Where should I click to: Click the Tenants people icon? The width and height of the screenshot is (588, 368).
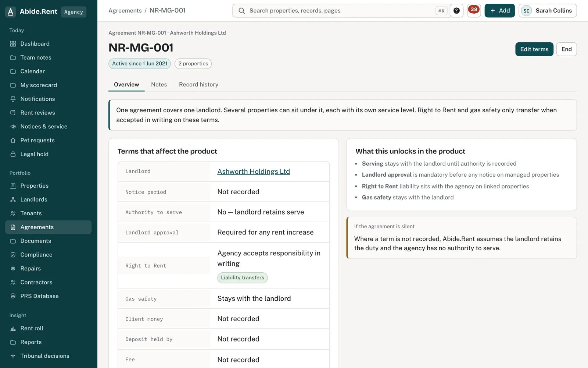click(x=13, y=213)
